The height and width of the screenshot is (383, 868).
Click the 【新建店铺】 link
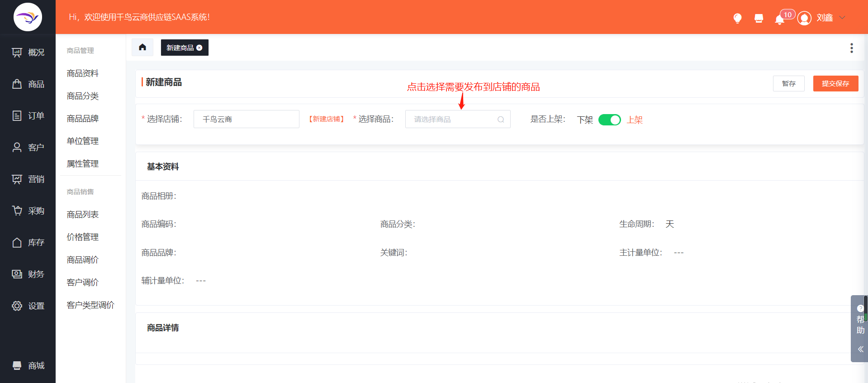coord(326,119)
